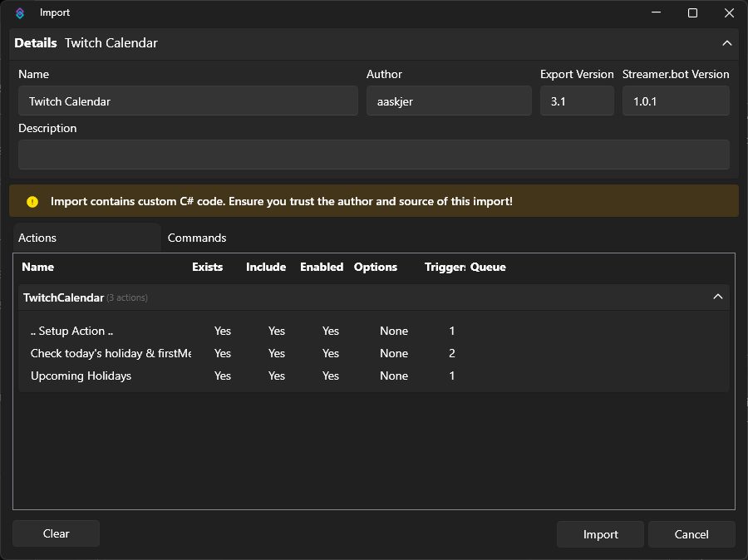The height and width of the screenshot is (560, 748).
Task: Focus the Author text field
Action: [x=448, y=101]
